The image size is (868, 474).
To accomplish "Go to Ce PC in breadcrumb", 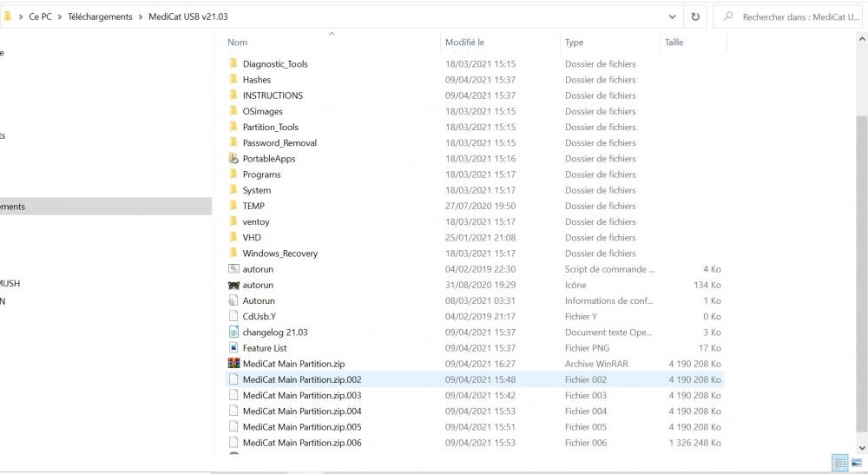I will (x=40, y=16).
